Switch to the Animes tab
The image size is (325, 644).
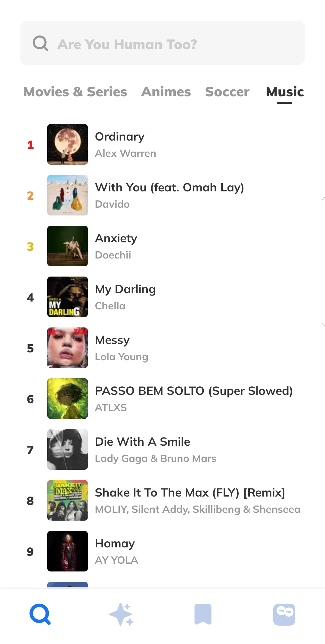(x=166, y=92)
